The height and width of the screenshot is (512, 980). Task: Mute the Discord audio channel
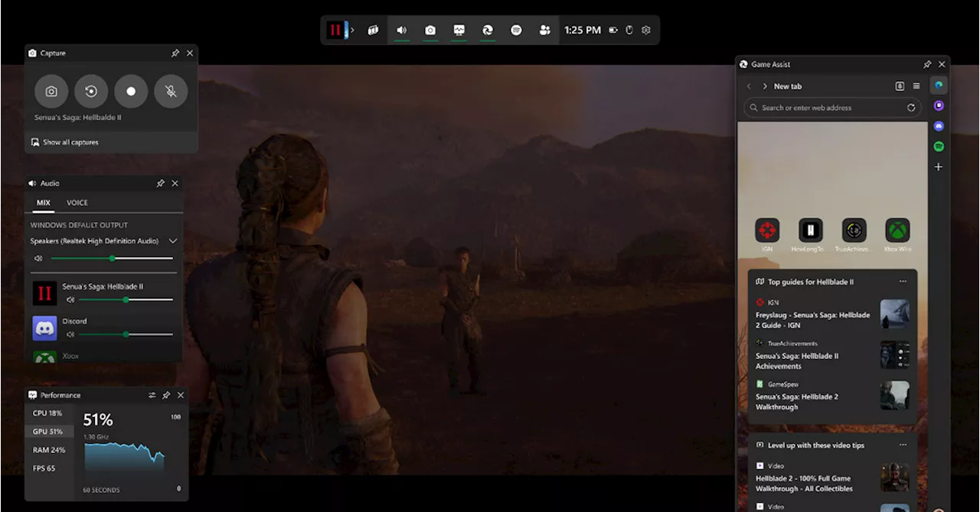[x=70, y=334]
